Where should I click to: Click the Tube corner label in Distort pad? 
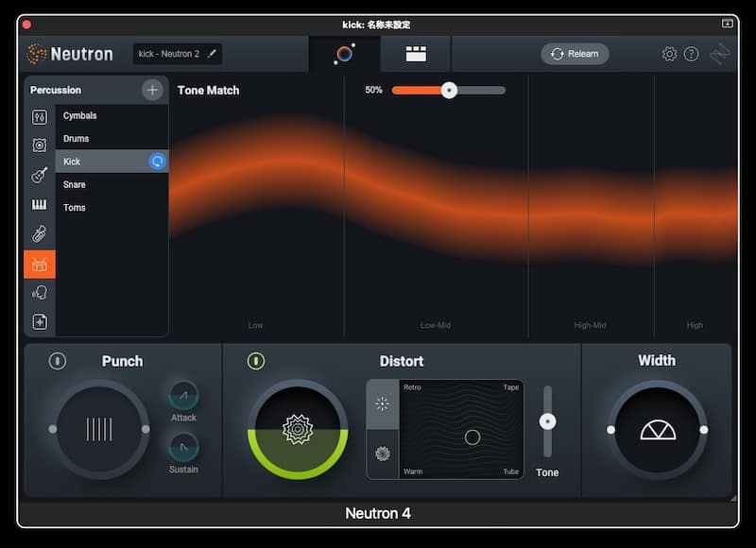511,471
